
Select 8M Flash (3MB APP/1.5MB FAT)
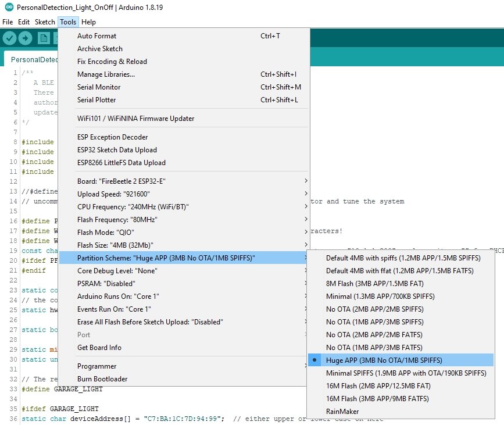click(401, 284)
